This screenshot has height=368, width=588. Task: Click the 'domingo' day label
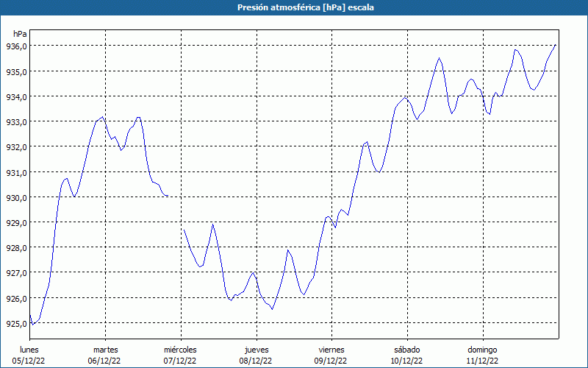(x=482, y=350)
